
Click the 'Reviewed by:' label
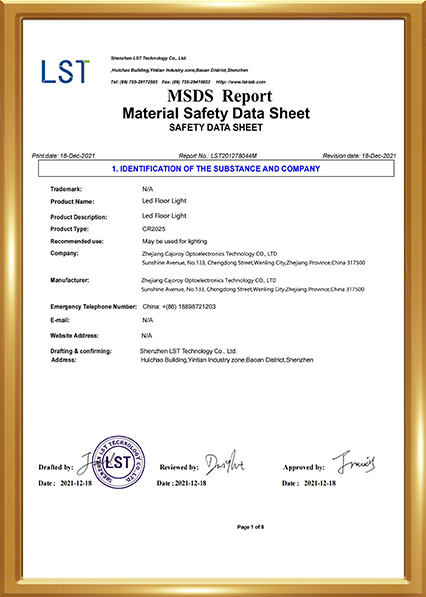coord(179,467)
